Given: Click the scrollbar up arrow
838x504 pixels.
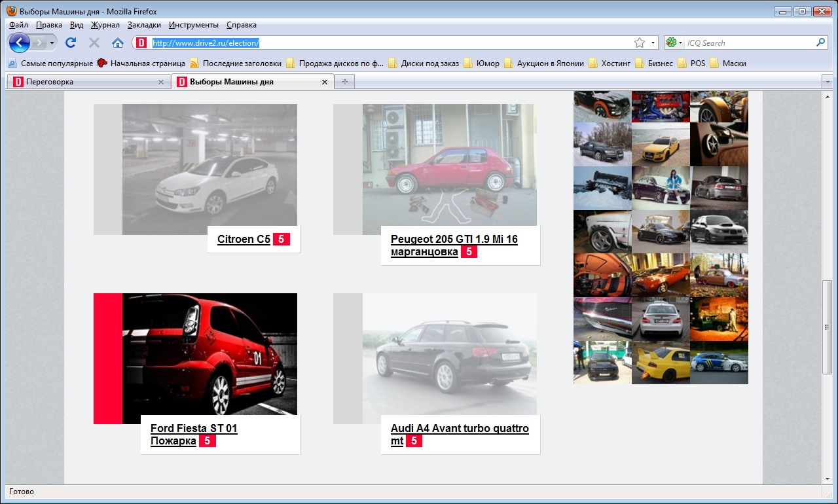Looking at the screenshot, I should [x=827, y=96].
